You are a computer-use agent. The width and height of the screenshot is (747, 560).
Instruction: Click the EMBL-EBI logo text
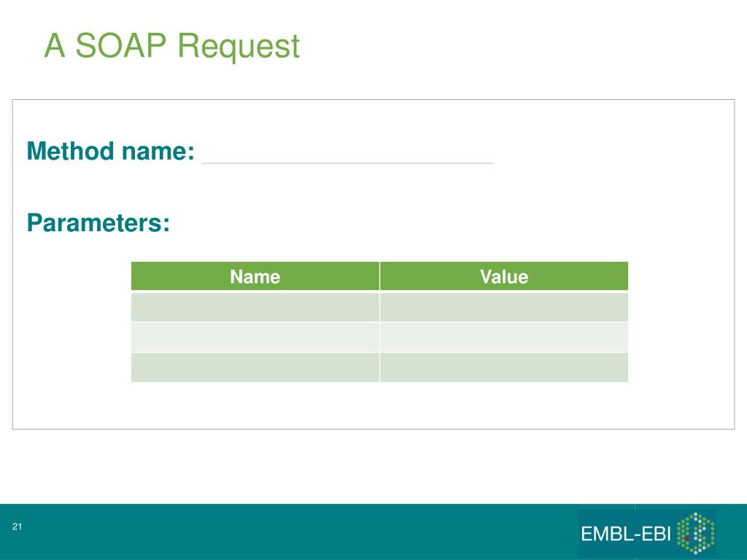625,534
